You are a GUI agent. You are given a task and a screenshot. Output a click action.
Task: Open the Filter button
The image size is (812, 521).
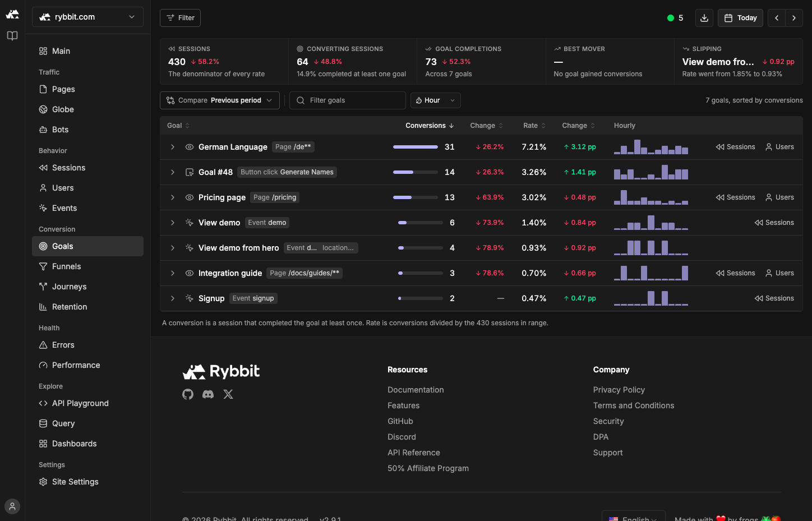tap(180, 18)
